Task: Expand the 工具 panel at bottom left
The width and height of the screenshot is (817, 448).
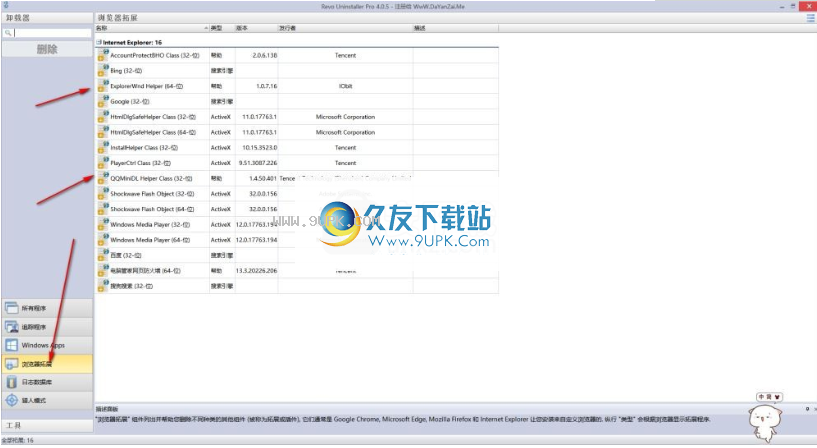Action: [47, 426]
